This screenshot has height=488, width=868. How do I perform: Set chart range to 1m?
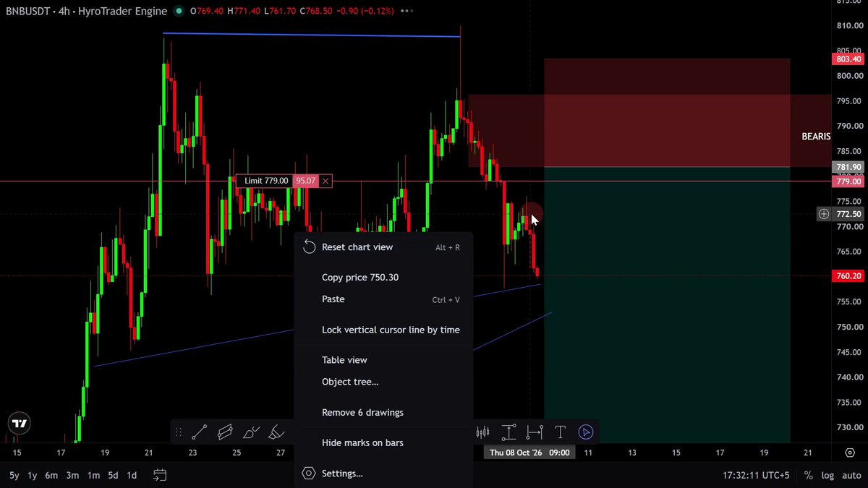93,475
